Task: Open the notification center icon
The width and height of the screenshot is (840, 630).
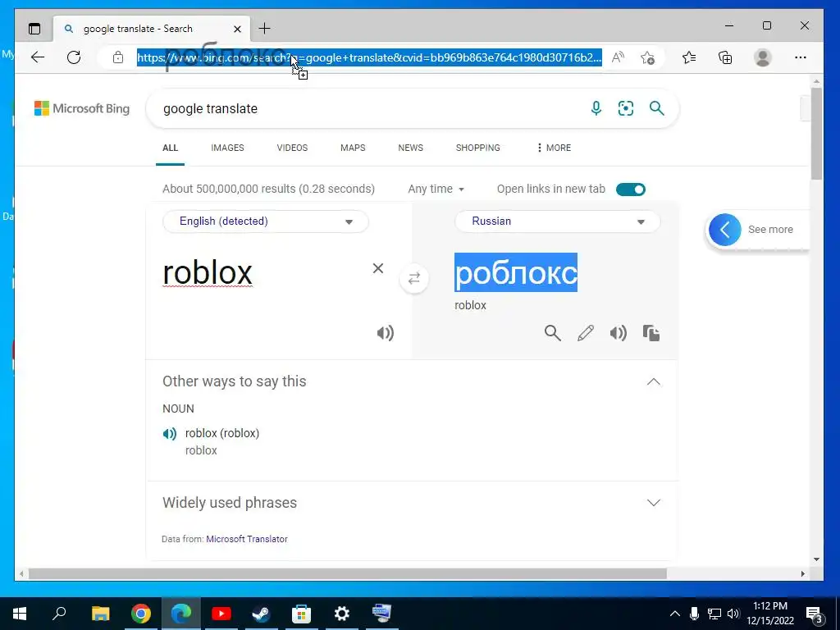Action: [814, 614]
